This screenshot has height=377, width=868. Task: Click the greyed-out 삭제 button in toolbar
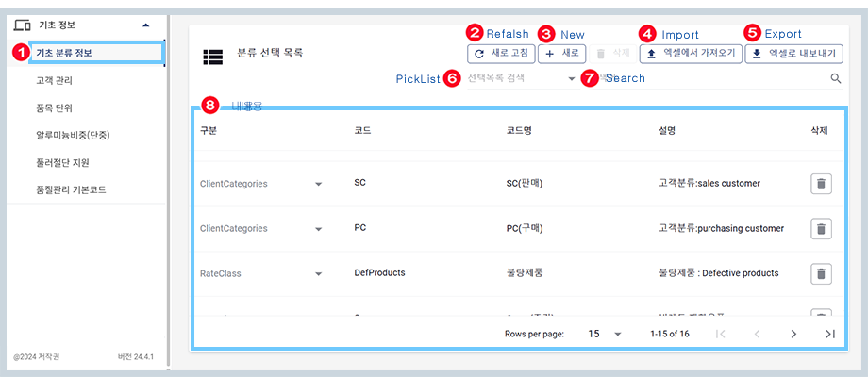(x=613, y=54)
